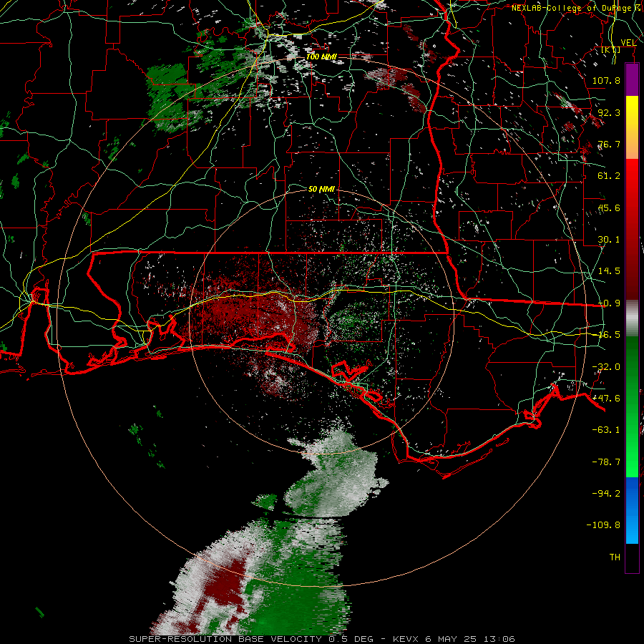Select the -78.7 velocity scale value

606,462
